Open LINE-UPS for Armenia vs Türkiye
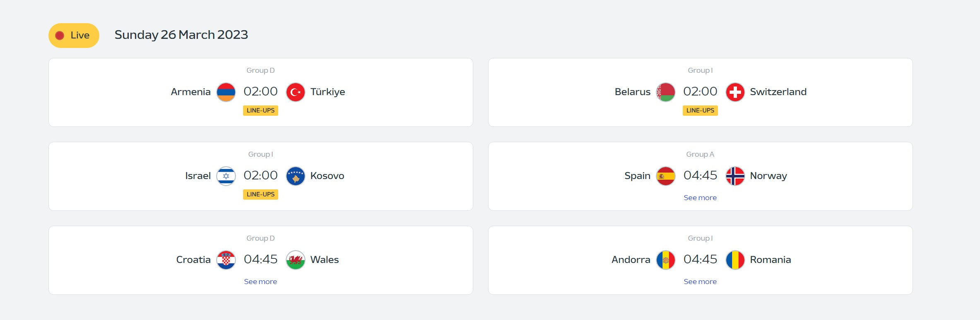The image size is (980, 320). [x=260, y=110]
